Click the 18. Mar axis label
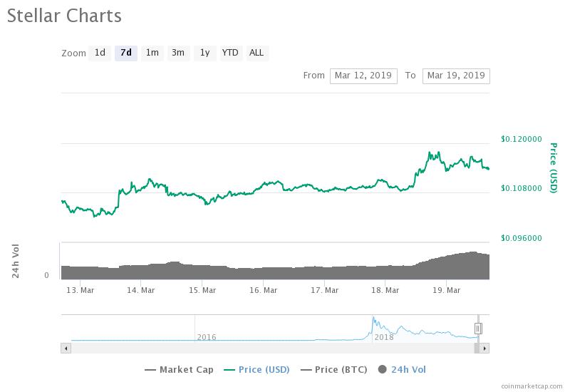 [385, 290]
